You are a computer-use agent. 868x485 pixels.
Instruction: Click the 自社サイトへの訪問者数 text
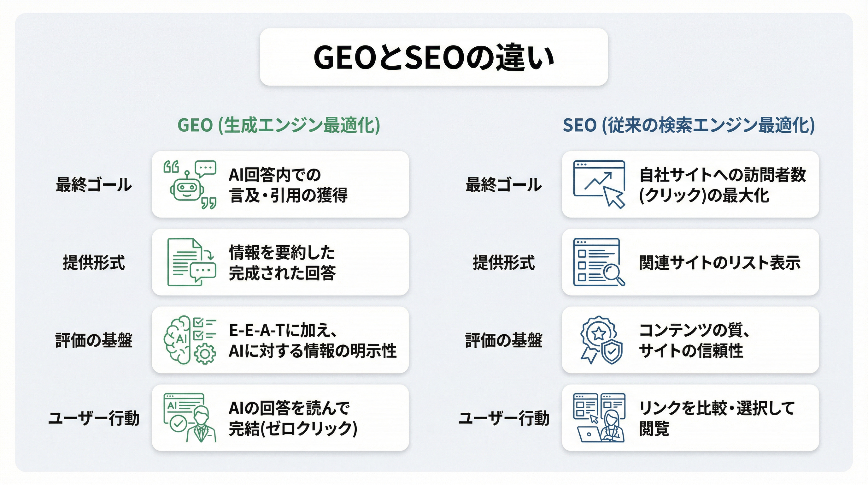coord(722,175)
